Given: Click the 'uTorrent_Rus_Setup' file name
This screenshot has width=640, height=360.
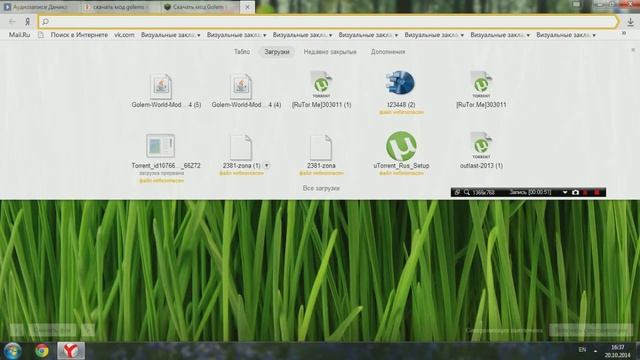Looking at the screenshot, I should pyautogui.click(x=401, y=166).
